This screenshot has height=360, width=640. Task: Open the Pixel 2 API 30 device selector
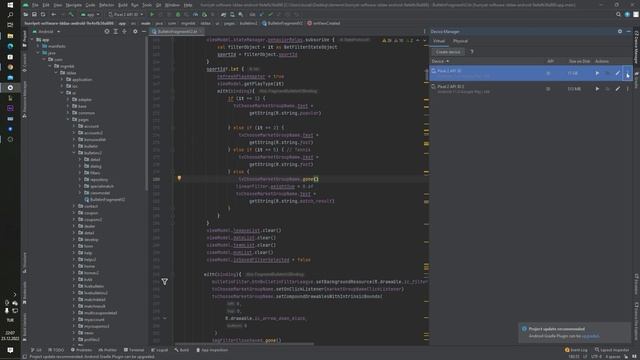click(125, 14)
